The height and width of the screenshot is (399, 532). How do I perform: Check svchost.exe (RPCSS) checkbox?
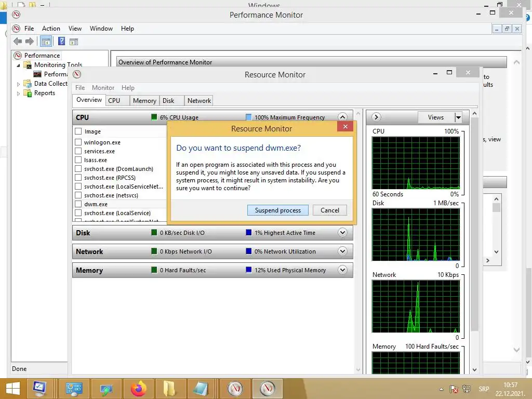pyautogui.click(x=78, y=178)
